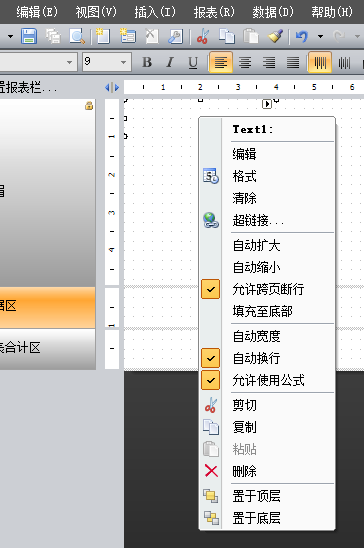The image size is (364, 548).
Task: Uncheck 允许使用公式 option
Action: (x=267, y=380)
